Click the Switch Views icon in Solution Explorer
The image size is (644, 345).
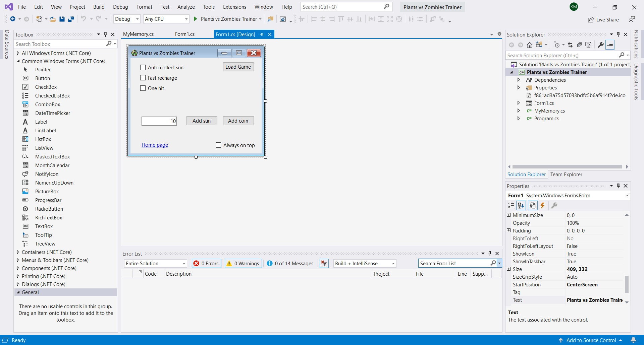[x=539, y=45]
